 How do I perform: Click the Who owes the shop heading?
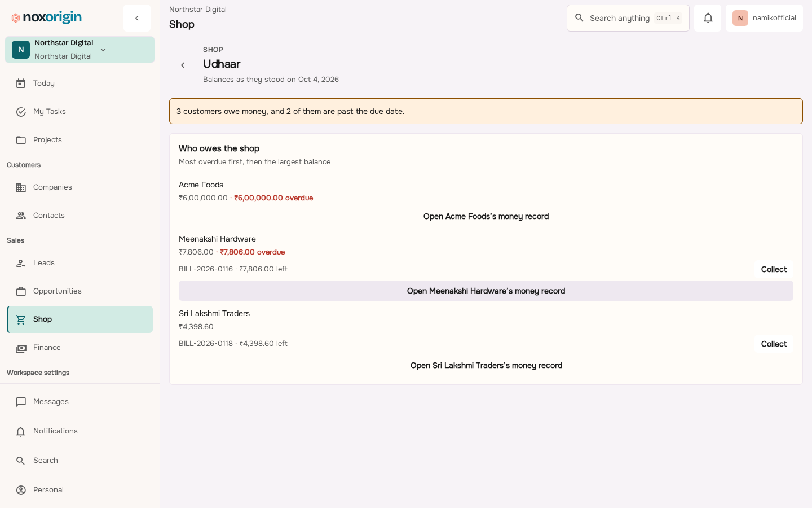tap(219, 148)
